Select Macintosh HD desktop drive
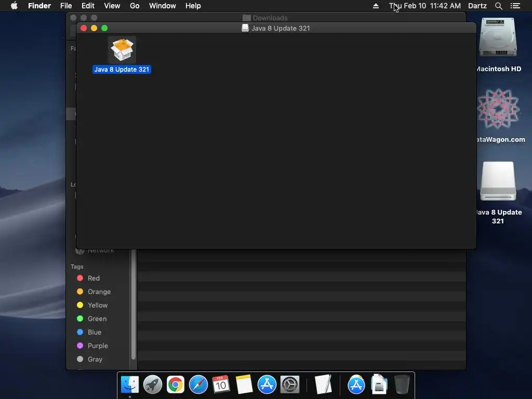This screenshot has width=532, height=399. [x=498, y=37]
